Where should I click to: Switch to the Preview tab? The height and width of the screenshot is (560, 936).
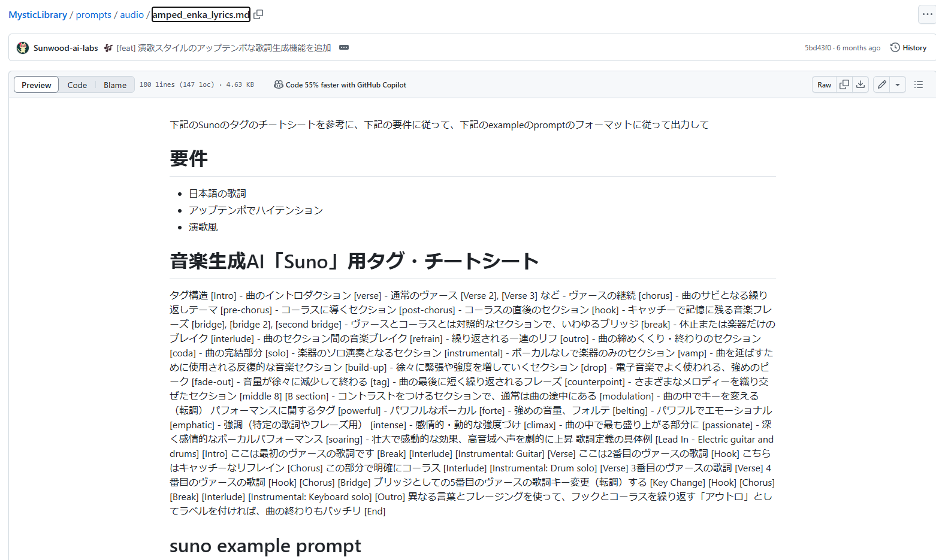tap(37, 85)
